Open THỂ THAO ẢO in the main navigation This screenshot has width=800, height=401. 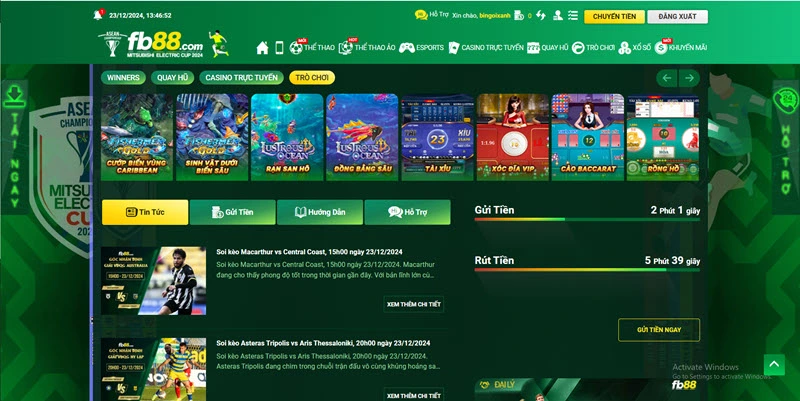tap(367, 47)
